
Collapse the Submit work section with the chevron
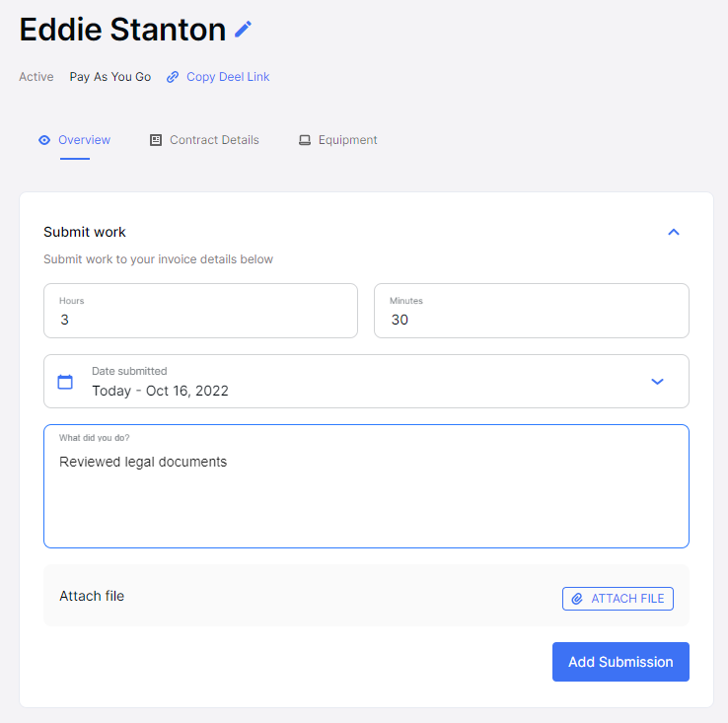click(x=674, y=232)
